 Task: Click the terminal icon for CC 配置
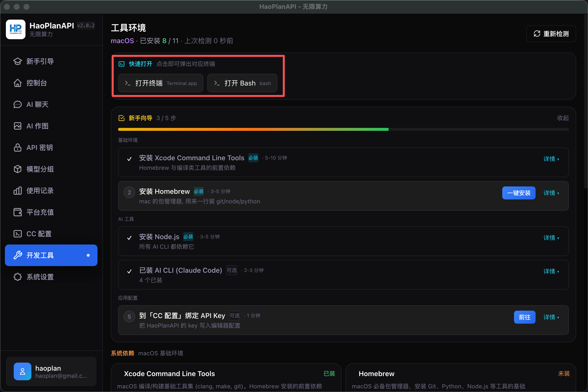17,234
